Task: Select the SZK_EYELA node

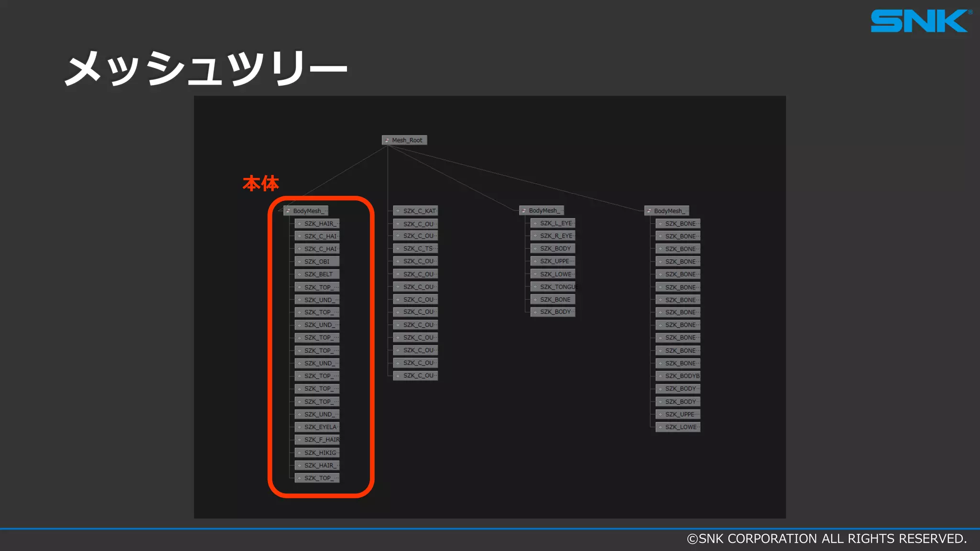Action: [x=320, y=427]
